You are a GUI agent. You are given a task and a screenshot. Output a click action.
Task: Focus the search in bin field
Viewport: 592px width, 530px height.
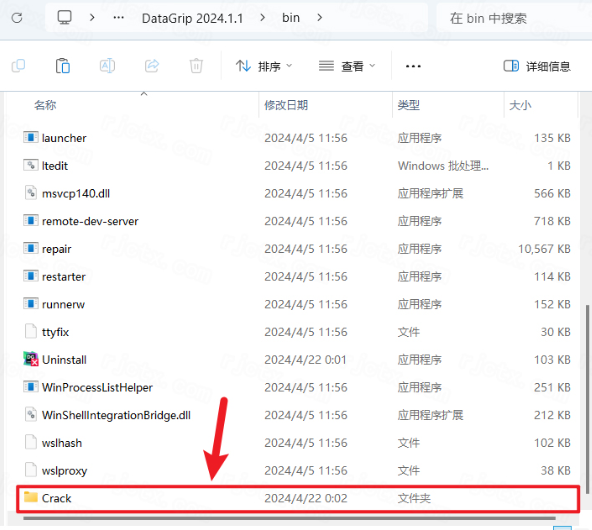514,18
